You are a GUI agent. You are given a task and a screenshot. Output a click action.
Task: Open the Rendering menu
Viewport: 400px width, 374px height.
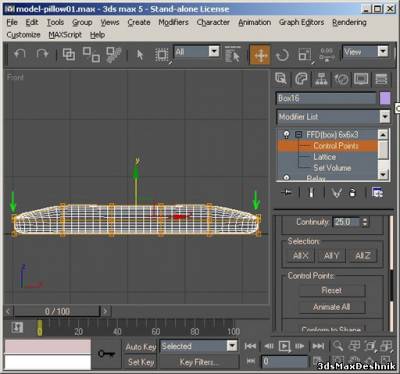[x=349, y=22]
